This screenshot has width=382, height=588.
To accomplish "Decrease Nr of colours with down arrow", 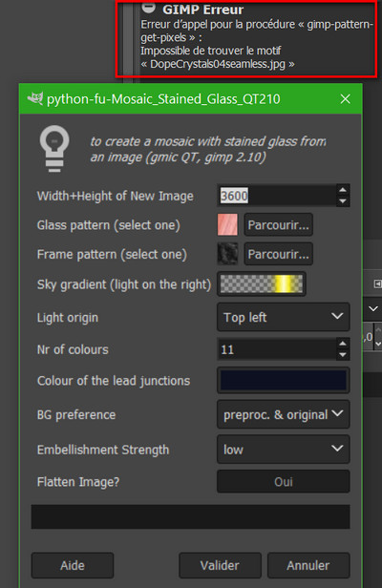I will 342,355.
